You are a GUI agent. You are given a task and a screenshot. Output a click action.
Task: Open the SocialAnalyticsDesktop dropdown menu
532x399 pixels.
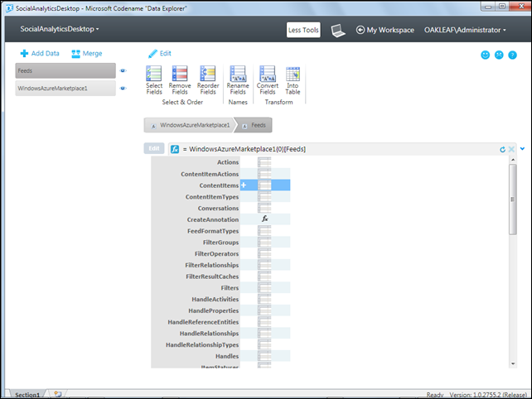60,29
